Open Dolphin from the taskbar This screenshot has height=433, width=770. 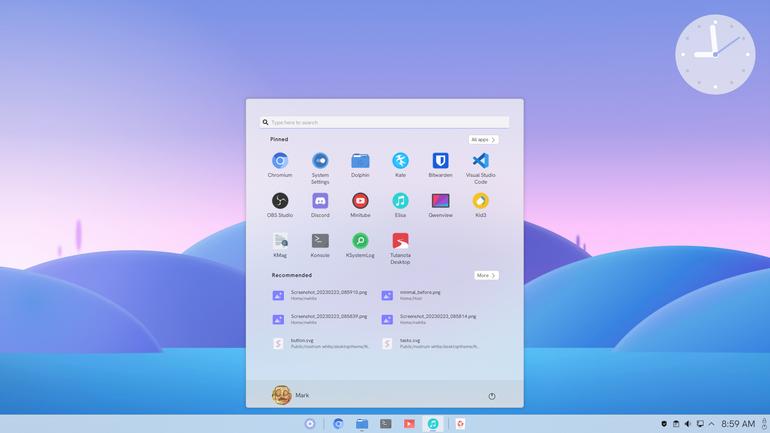pyautogui.click(x=362, y=424)
